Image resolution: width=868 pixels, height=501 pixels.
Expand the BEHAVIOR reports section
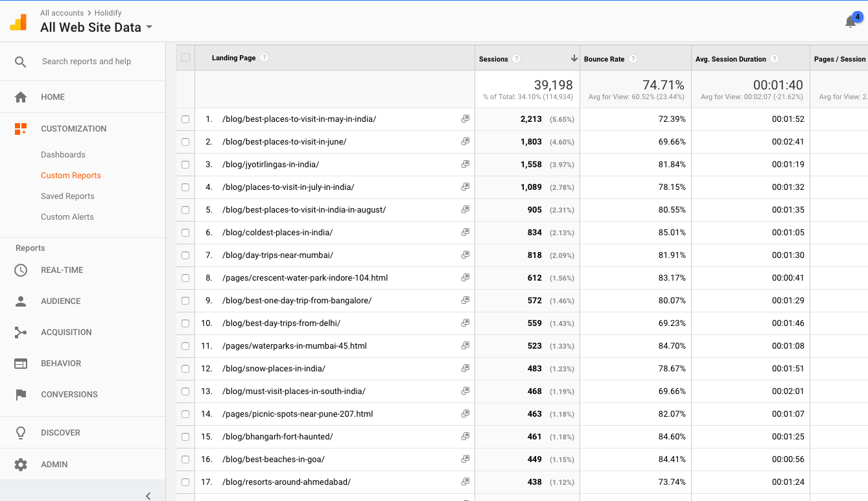coord(61,364)
